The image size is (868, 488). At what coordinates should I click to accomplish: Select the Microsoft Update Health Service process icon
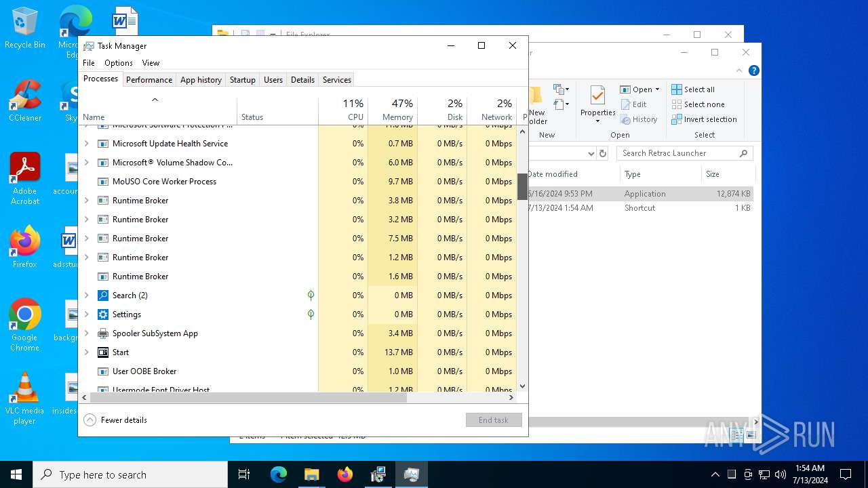pos(103,144)
